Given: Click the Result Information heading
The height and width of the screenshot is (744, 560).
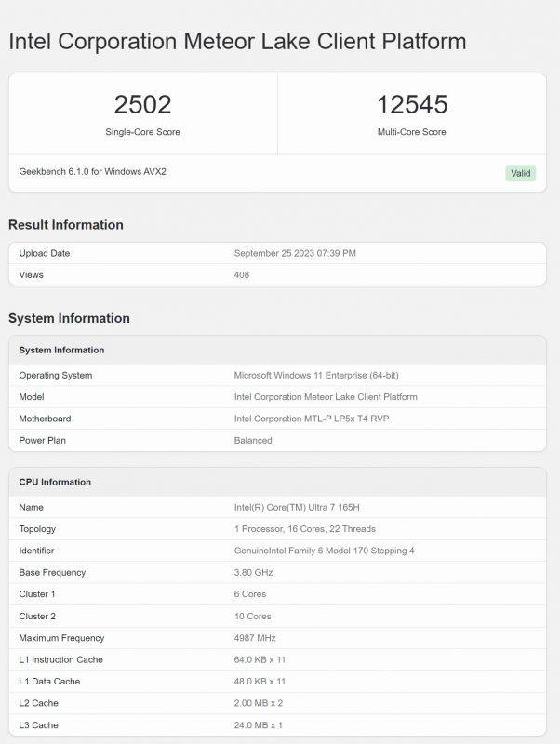Looking at the screenshot, I should point(66,225).
